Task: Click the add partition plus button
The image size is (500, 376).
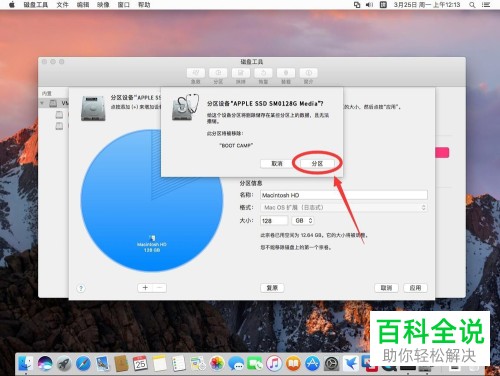Action: pos(145,288)
